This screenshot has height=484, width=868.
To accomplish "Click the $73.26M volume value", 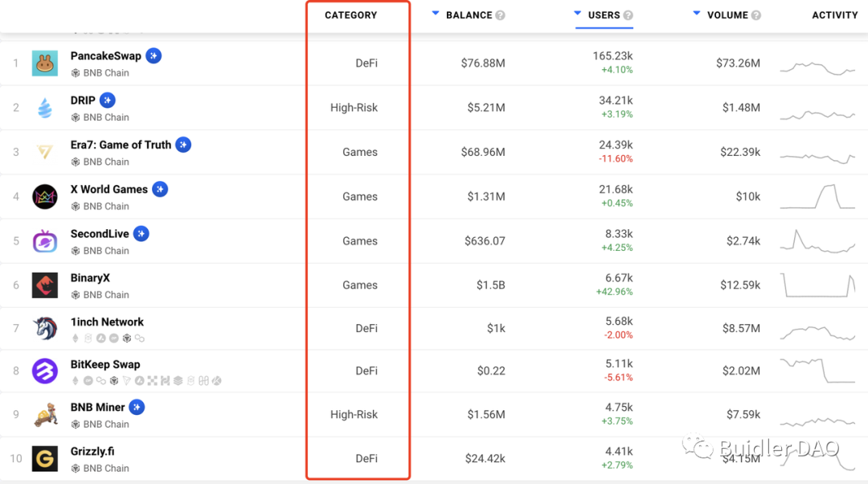I will click(x=738, y=64).
